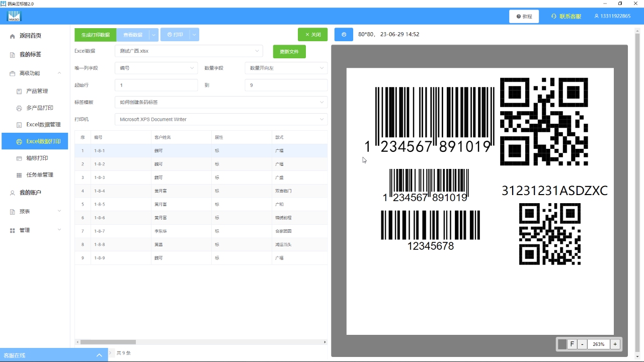
Task: Click the headset icon for 联系客服
Action: (x=554, y=17)
